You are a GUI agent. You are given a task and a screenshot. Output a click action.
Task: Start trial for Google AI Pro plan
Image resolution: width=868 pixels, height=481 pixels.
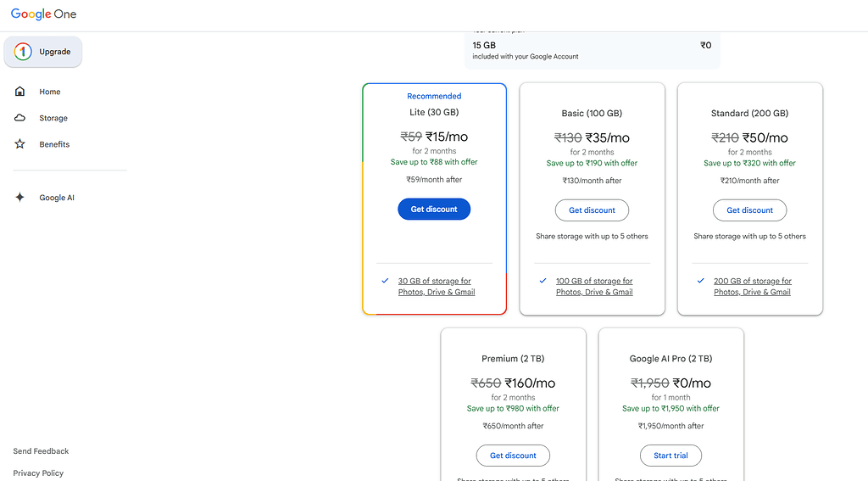click(671, 456)
